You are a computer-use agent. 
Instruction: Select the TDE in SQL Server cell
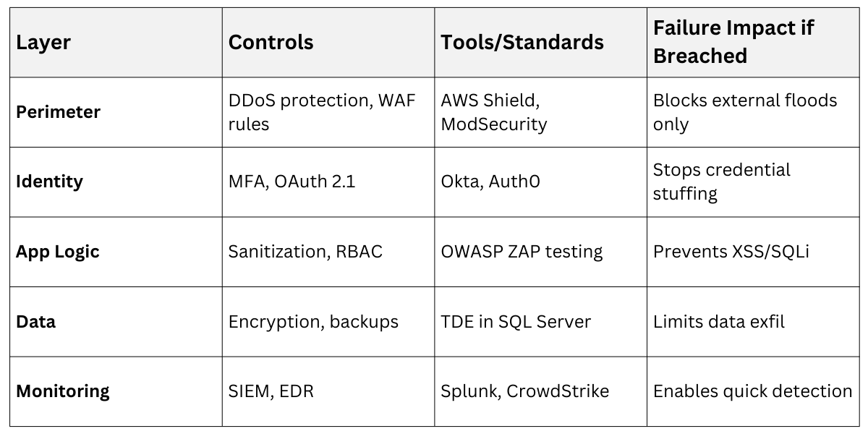pos(515,321)
